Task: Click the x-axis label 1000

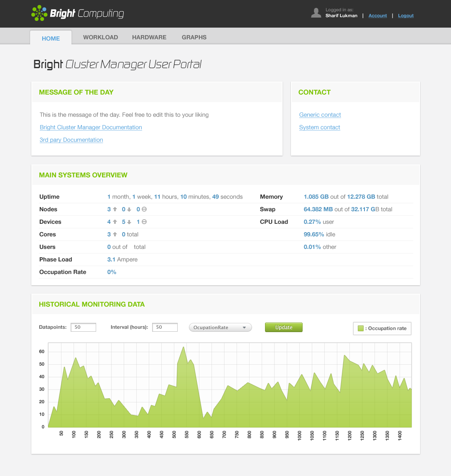Action: coord(299,435)
